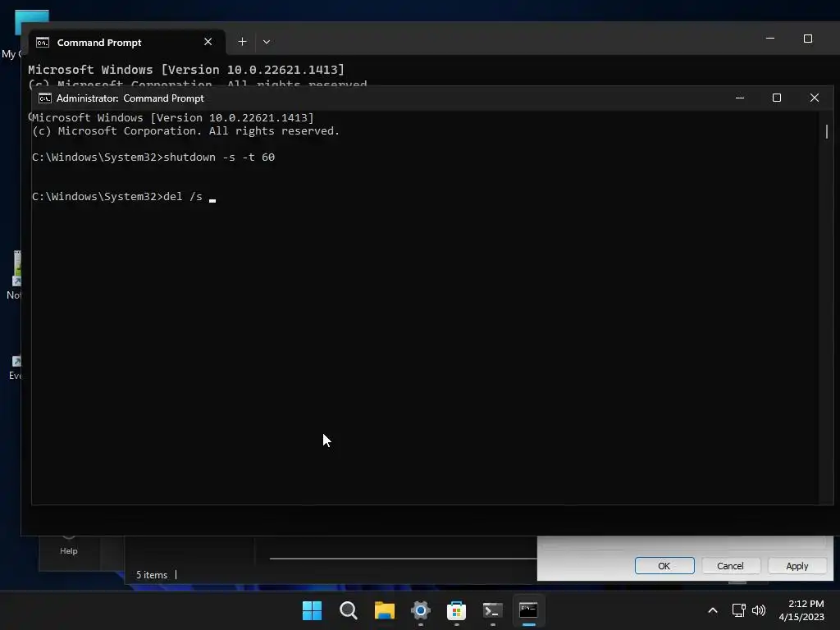Viewport: 840px width, 630px height.
Task: Maximize the Terminal window
Action: click(808, 39)
